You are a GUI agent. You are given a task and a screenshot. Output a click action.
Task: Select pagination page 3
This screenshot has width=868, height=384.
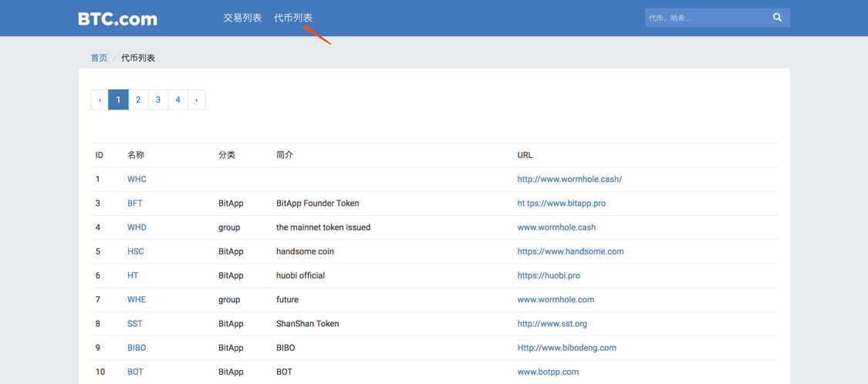(158, 99)
